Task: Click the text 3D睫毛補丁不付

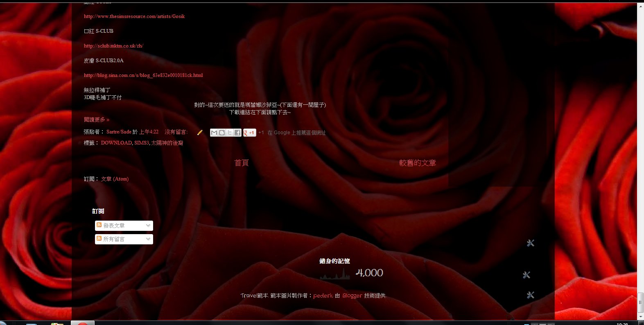Action: click(103, 97)
